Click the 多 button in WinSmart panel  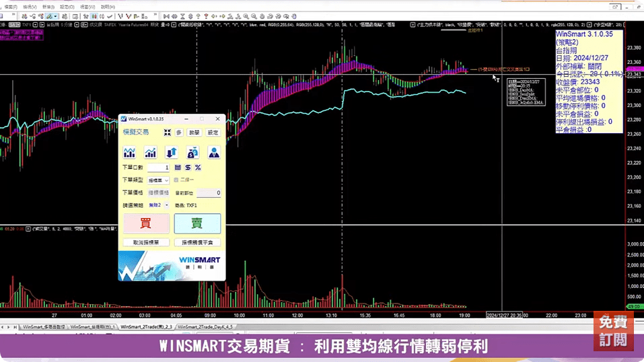[x=178, y=133]
